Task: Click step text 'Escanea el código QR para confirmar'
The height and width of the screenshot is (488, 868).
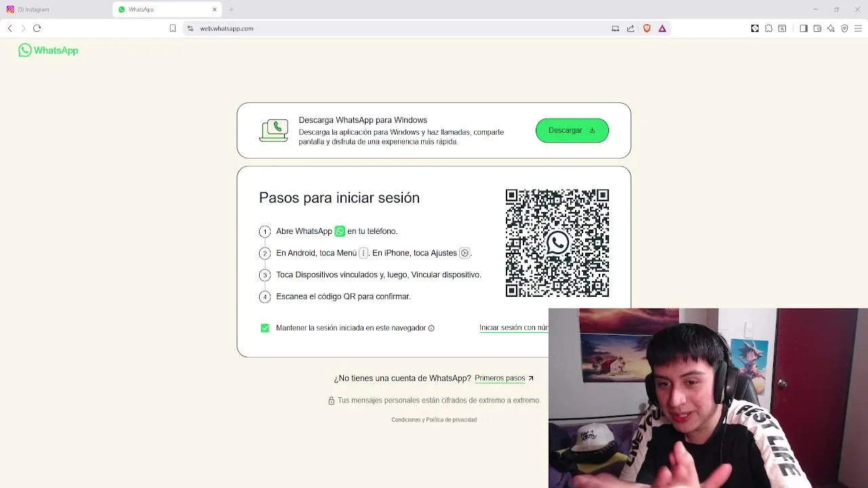Action: (x=343, y=296)
